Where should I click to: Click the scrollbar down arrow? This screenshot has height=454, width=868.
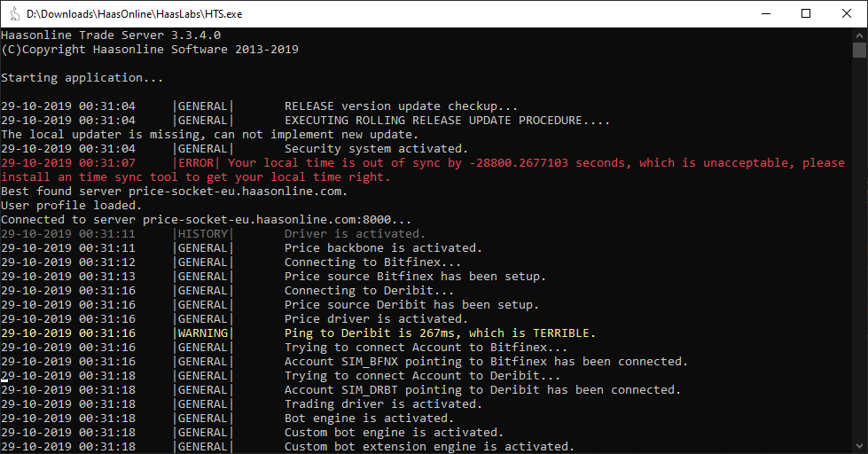click(x=859, y=446)
